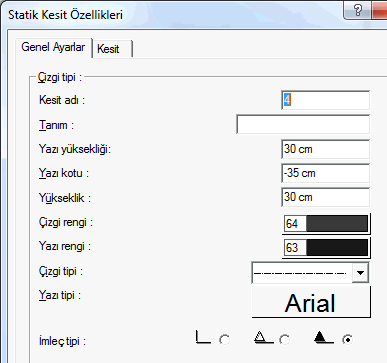
Task: Switch to the Kesit tab
Action: coord(112,49)
